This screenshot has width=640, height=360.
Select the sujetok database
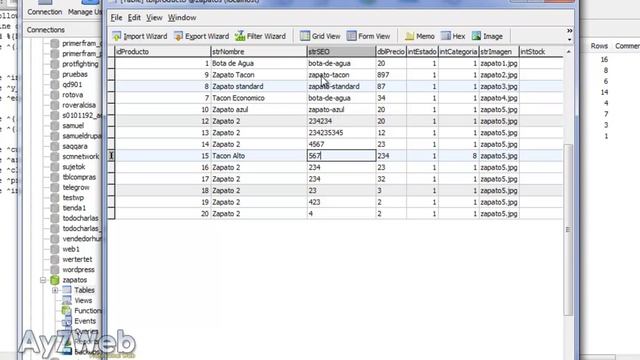coord(74,167)
